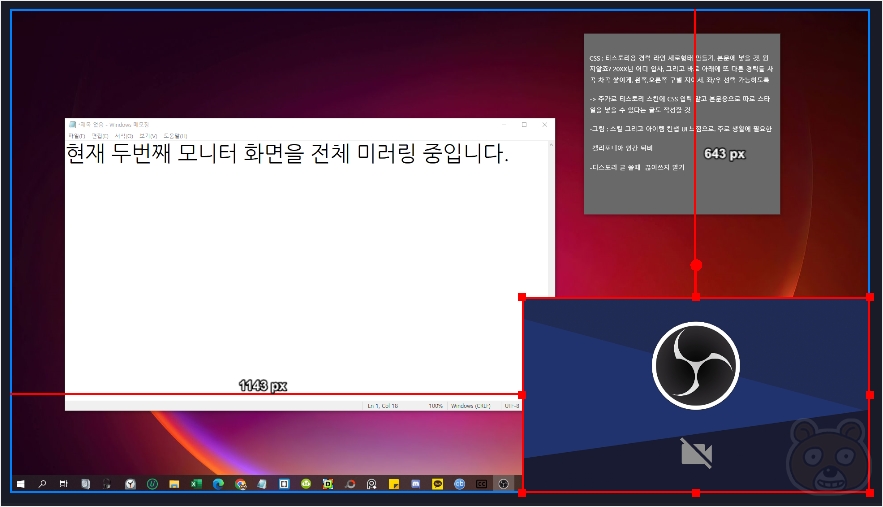
Task: Open File Explorer from taskbar
Action: [174, 484]
